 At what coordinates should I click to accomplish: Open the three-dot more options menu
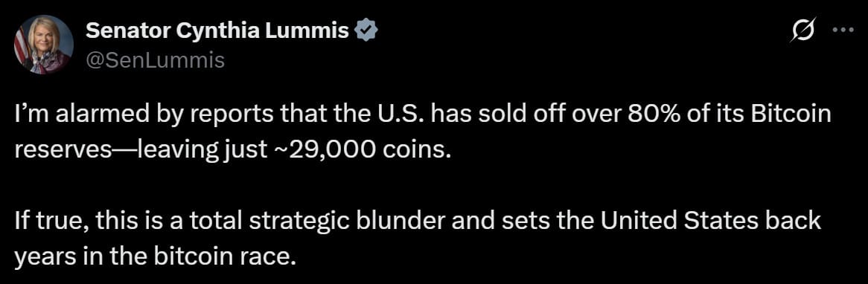click(x=843, y=30)
